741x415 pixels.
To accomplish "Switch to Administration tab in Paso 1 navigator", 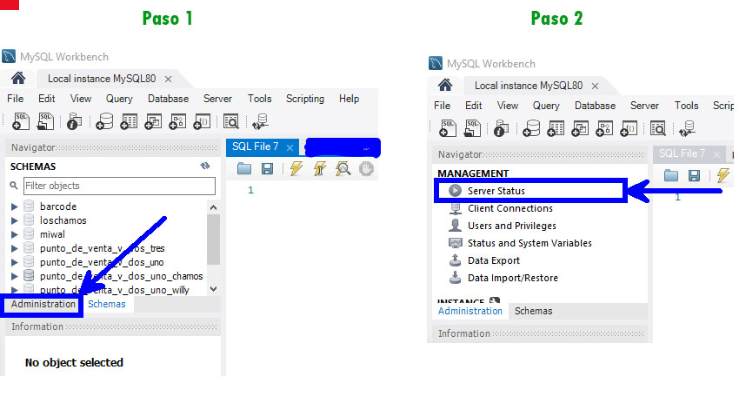I will 43,304.
